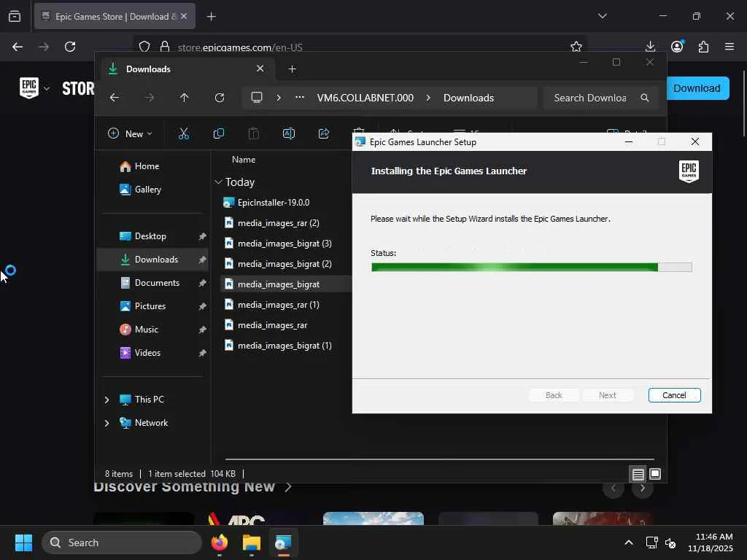
Task: Click the blue Download button on Epic store
Action: 697,88
